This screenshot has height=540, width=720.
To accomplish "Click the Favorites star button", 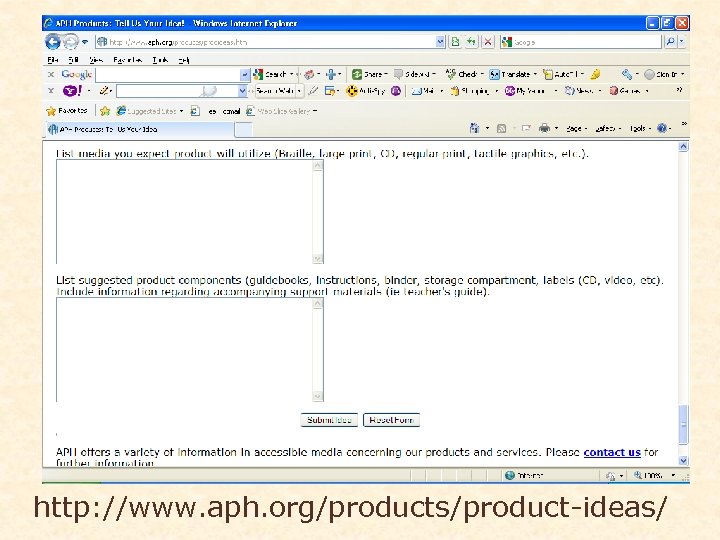I will point(67,111).
